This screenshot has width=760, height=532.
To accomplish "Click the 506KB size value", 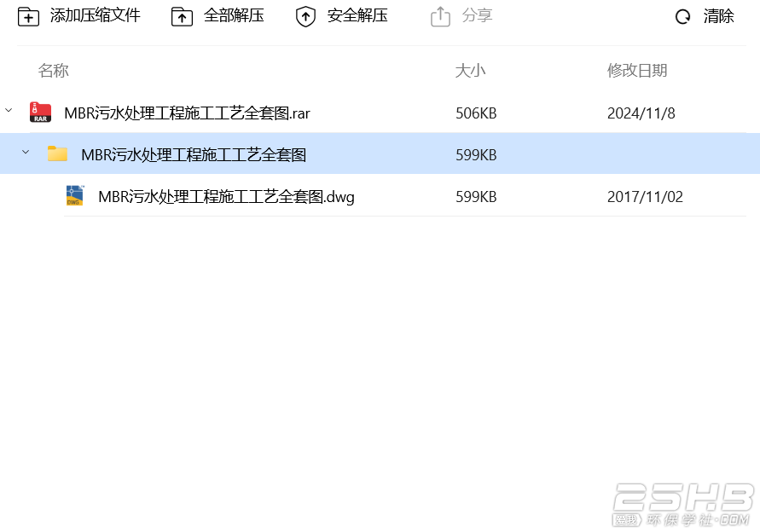I will coord(476,113).
